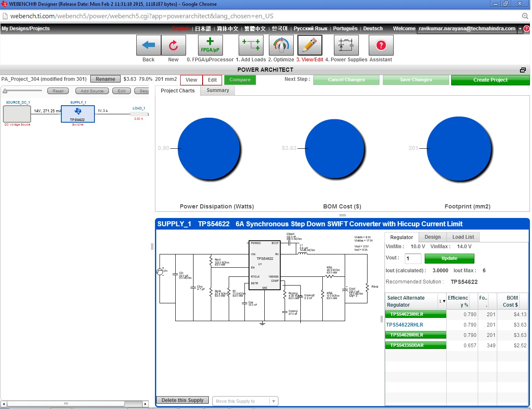Click the diagram scrollbar right arrow
Viewport: 532px width, 409px height.
coord(145,404)
